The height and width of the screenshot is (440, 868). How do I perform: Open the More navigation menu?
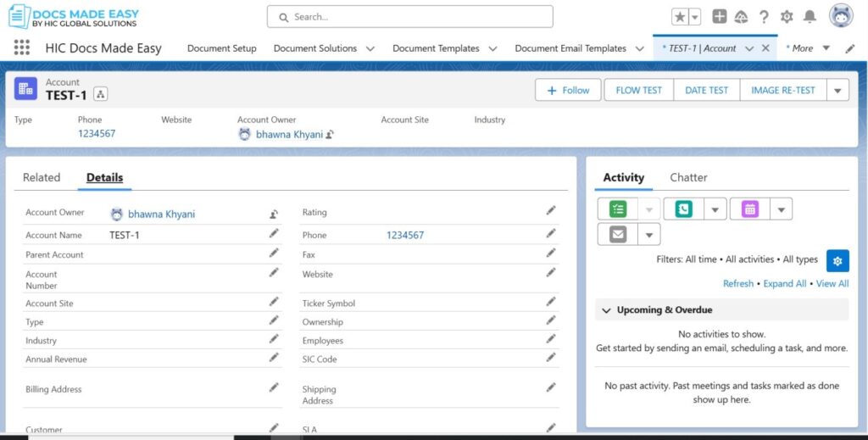(x=808, y=48)
